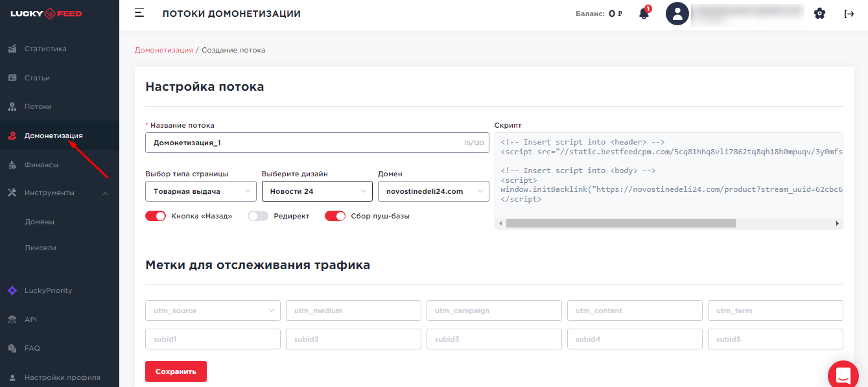Open settings gear icon in header

[819, 14]
